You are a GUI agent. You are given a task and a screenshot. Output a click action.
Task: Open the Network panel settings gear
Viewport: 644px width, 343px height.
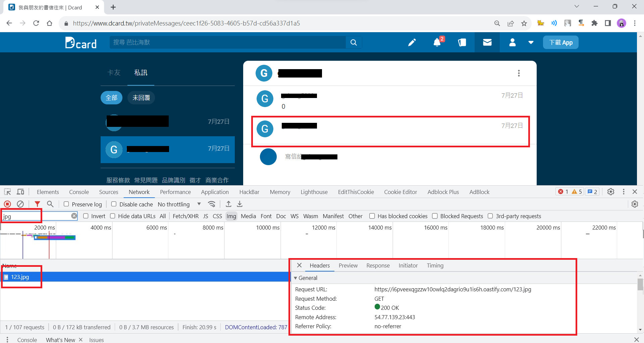click(635, 204)
